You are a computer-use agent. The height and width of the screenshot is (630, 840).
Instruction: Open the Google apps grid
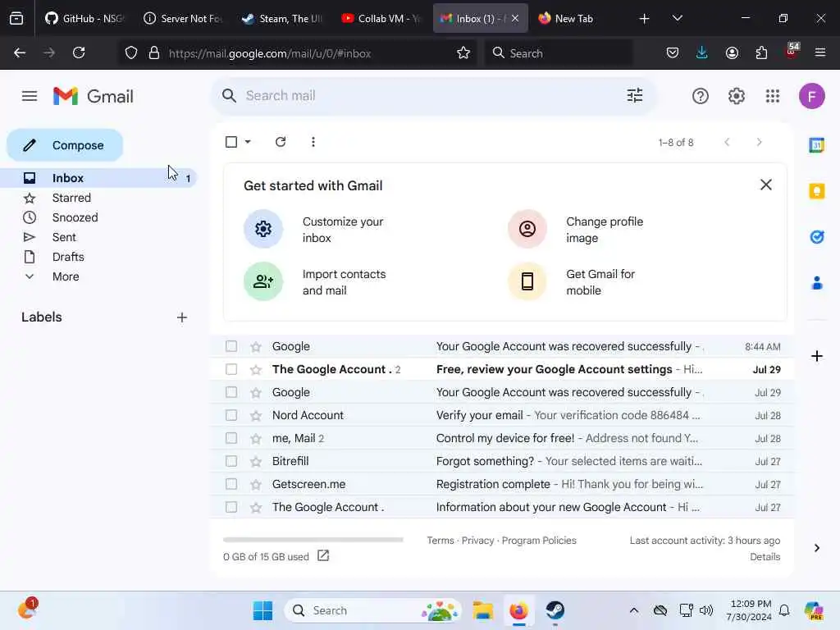(773, 97)
